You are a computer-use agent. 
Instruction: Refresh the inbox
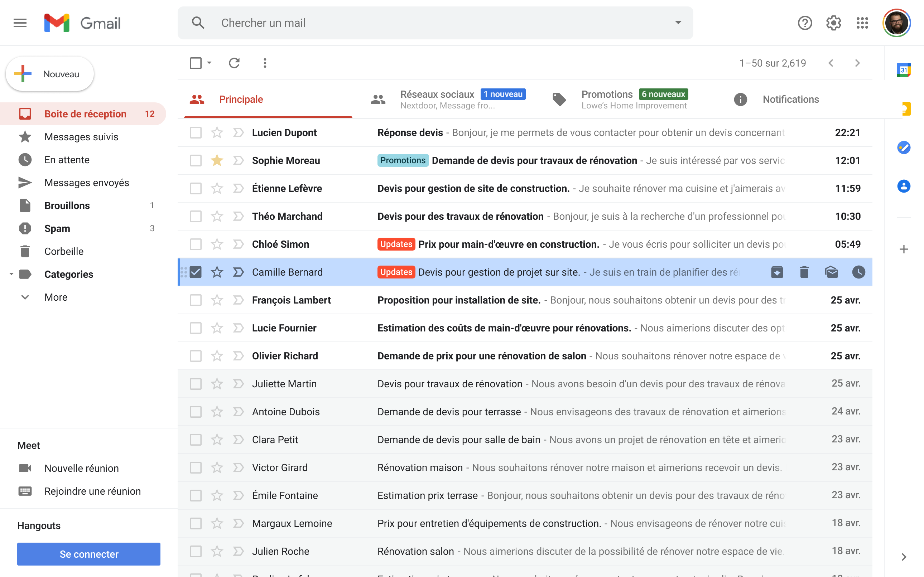pos(235,63)
